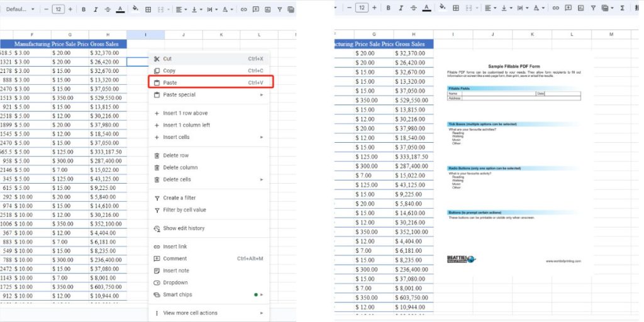The height and width of the screenshot is (322, 644).
Task: Open the Functions sigma icon
Action: [x=622, y=8]
